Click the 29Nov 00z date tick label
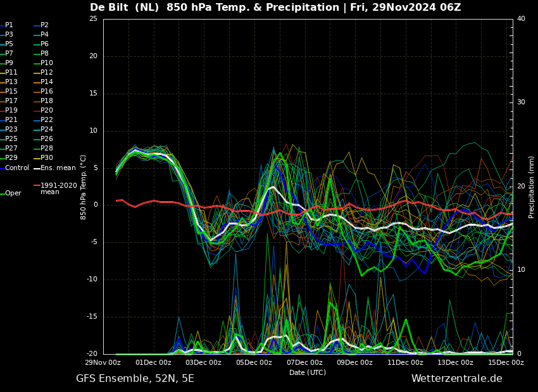 point(103,362)
